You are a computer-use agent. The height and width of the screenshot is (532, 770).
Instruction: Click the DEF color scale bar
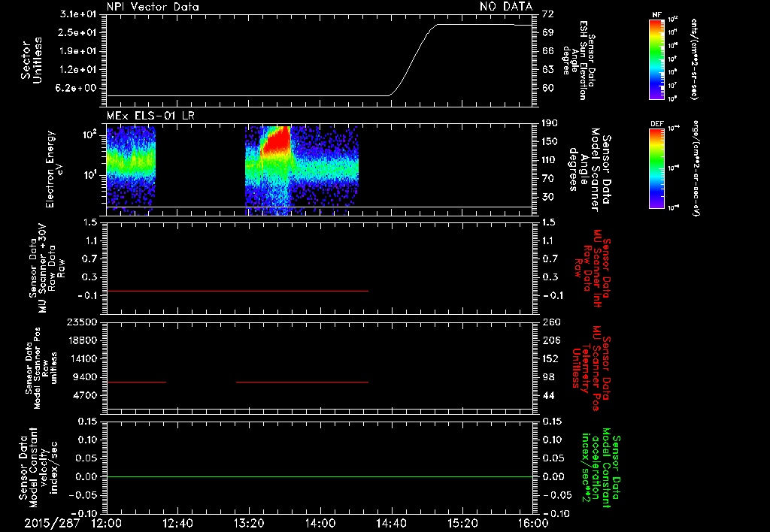tap(656, 168)
